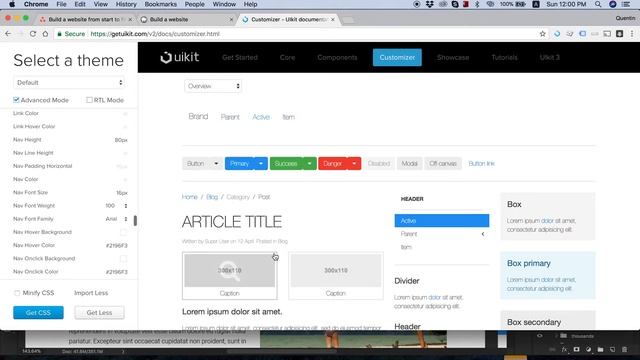Screen dimensions: 640x360
Task: Click the Modal button
Action: click(409, 164)
